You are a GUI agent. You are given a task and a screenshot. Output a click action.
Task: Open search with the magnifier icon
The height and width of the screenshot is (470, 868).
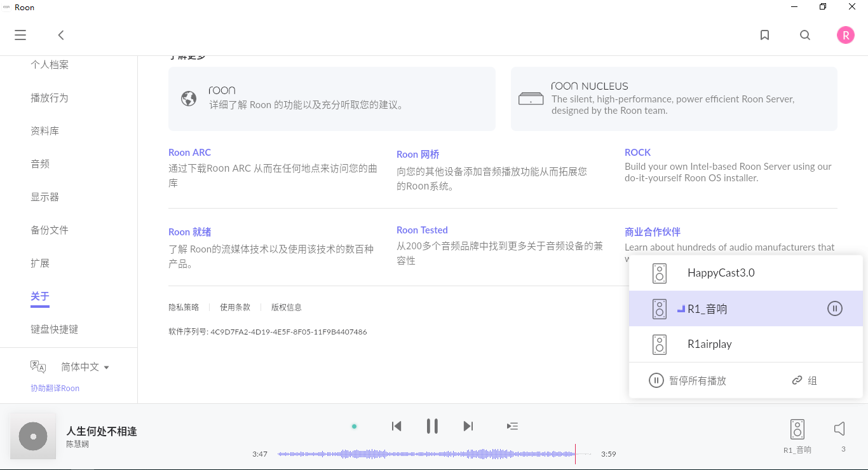pyautogui.click(x=805, y=35)
